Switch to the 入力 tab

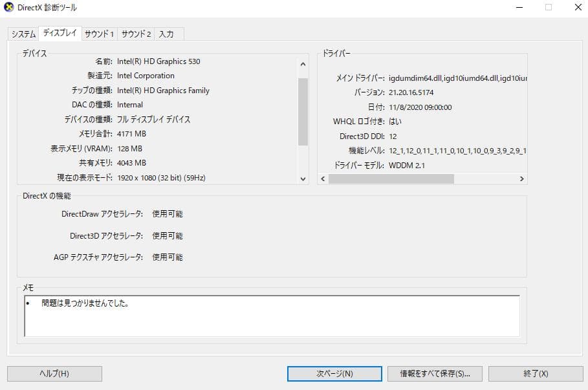coord(168,34)
